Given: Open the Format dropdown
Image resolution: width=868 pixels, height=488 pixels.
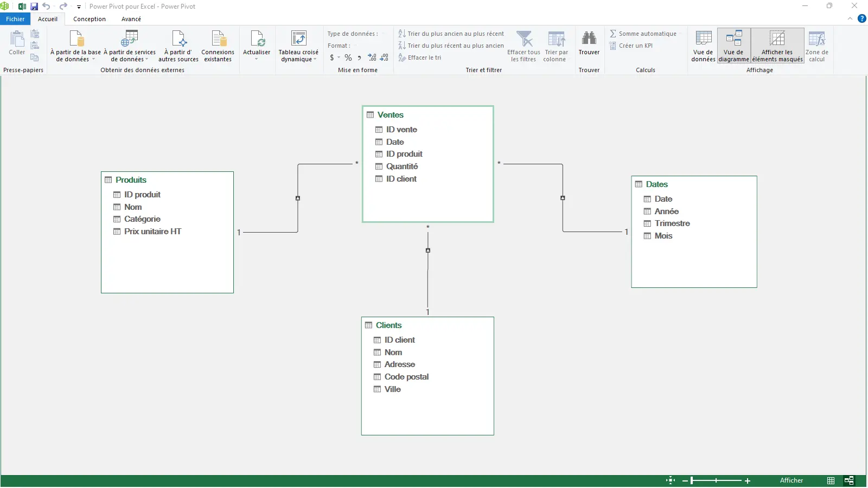Looking at the screenshot, I should point(342,46).
